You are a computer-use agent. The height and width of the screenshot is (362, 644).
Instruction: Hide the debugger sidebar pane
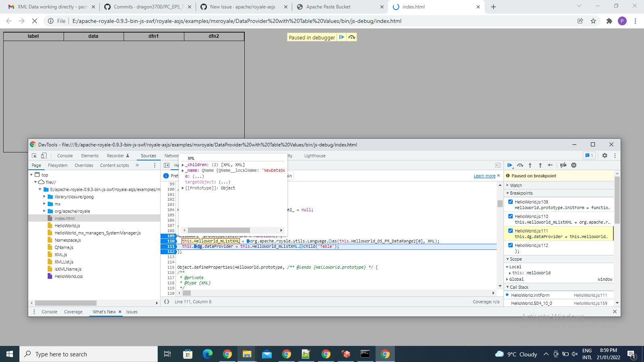click(x=498, y=165)
